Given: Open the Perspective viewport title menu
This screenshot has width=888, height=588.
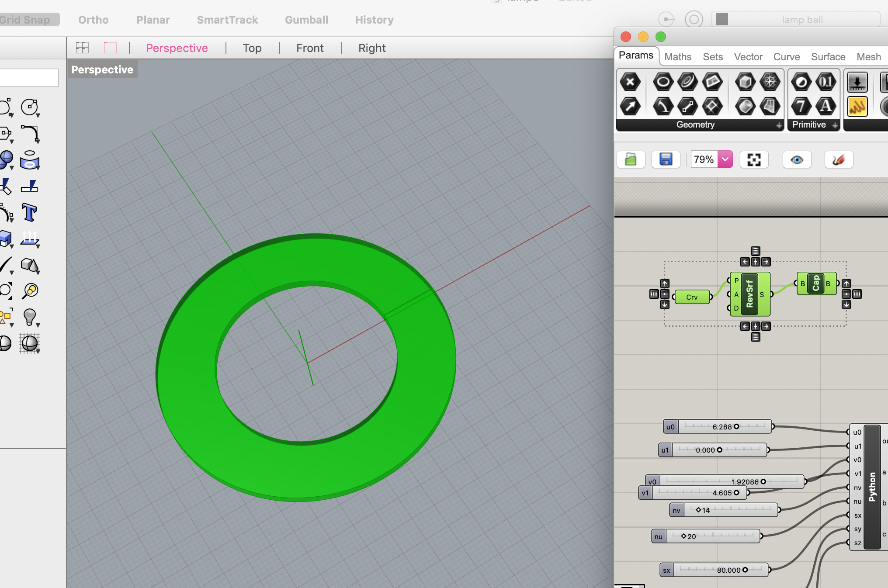Looking at the screenshot, I should (x=102, y=69).
